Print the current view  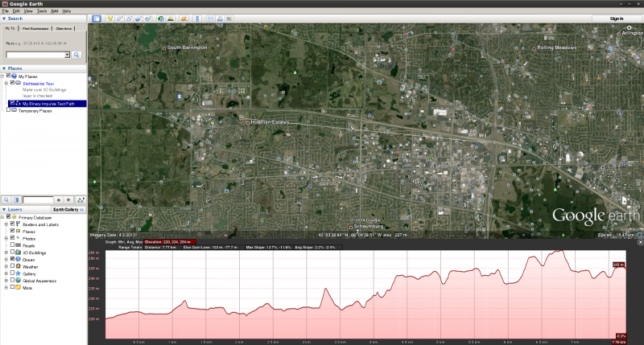pos(220,18)
